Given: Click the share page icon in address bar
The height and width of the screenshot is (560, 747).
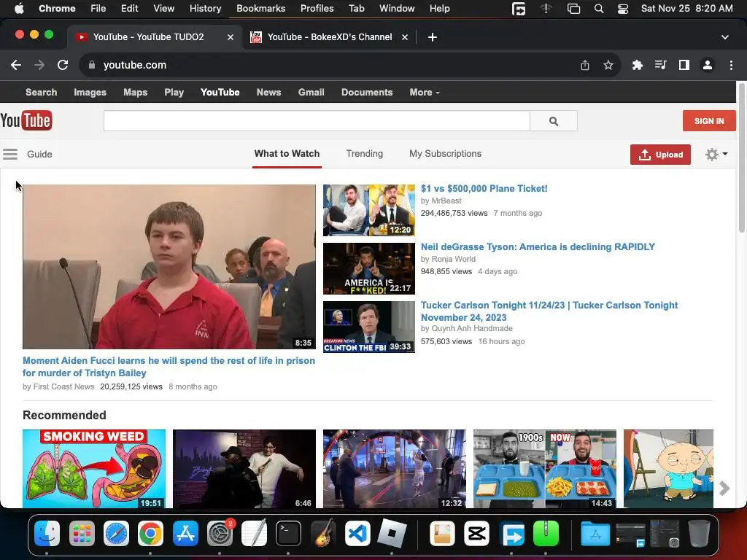Looking at the screenshot, I should click(x=585, y=65).
